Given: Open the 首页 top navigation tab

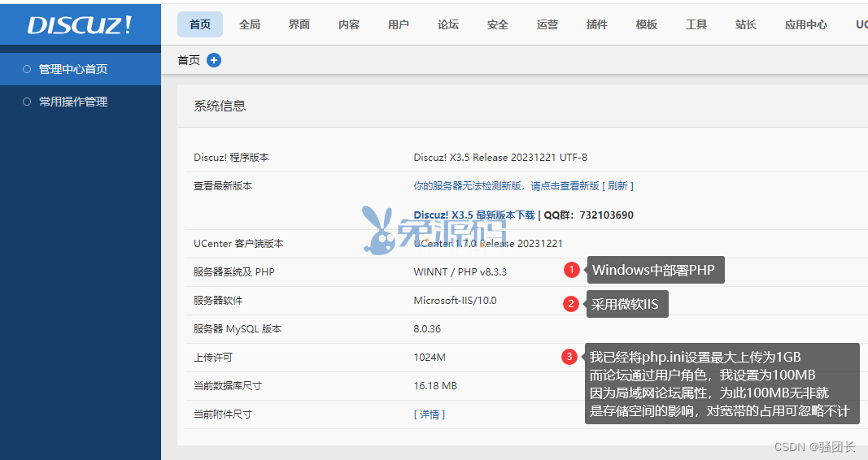Looking at the screenshot, I should 200,24.
